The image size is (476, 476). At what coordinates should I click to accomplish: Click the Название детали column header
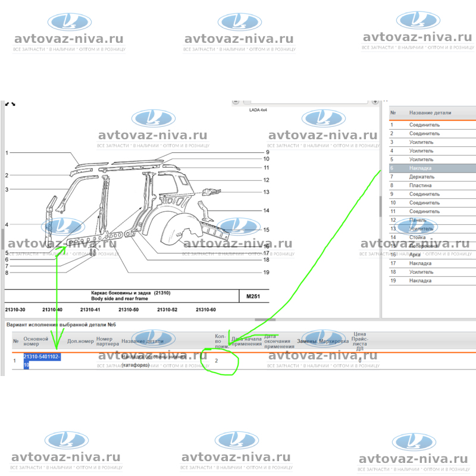[430, 113]
